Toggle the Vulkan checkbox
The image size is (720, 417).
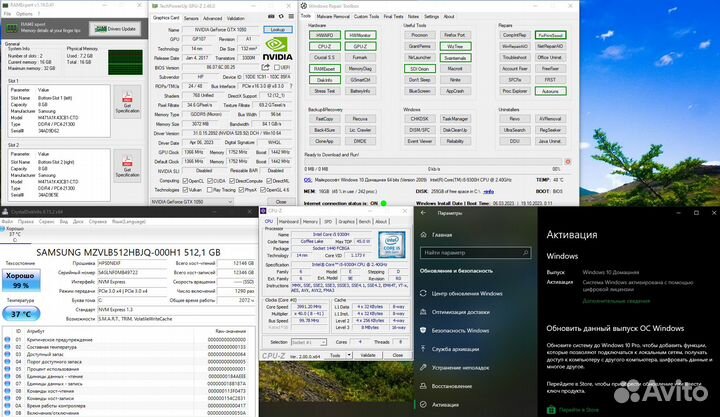pos(186,190)
